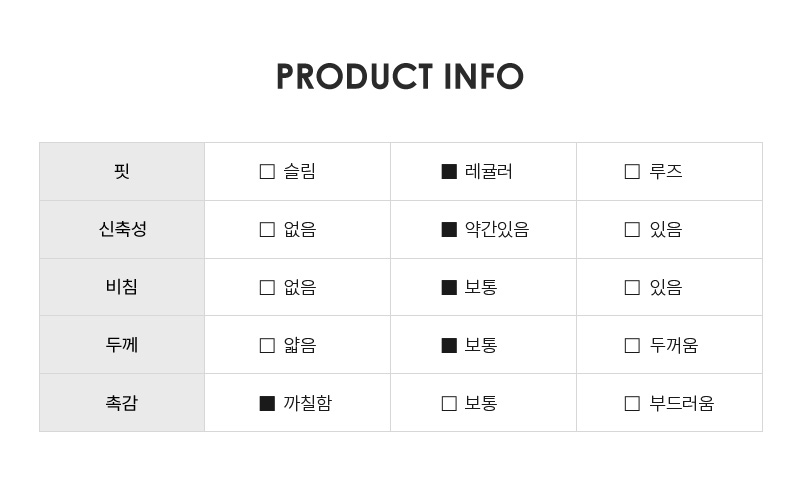Select the 촉감 row header cell
The width and height of the screenshot is (800, 497).
pyautogui.click(x=122, y=403)
